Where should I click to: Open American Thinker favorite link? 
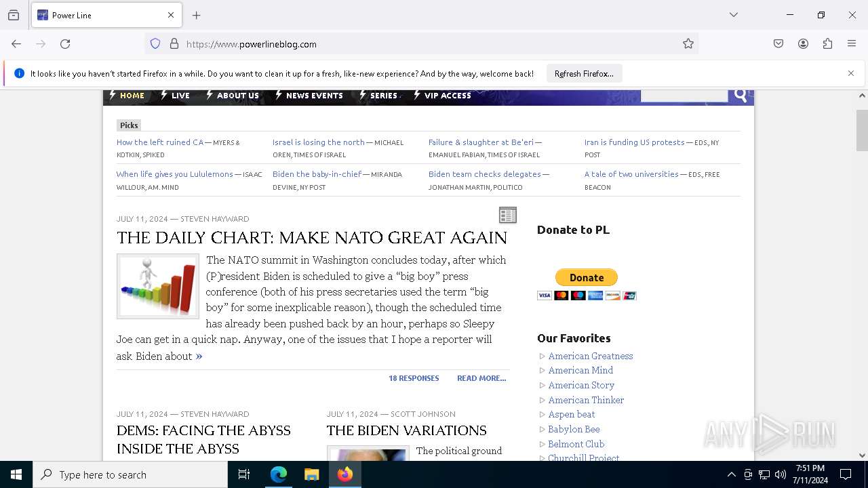pyautogui.click(x=586, y=400)
